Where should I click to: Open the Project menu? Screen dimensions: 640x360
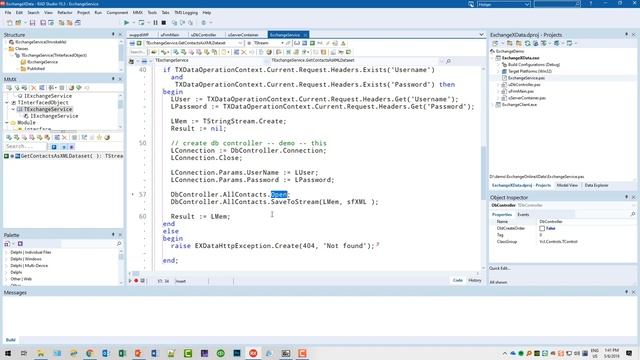tap(83, 13)
